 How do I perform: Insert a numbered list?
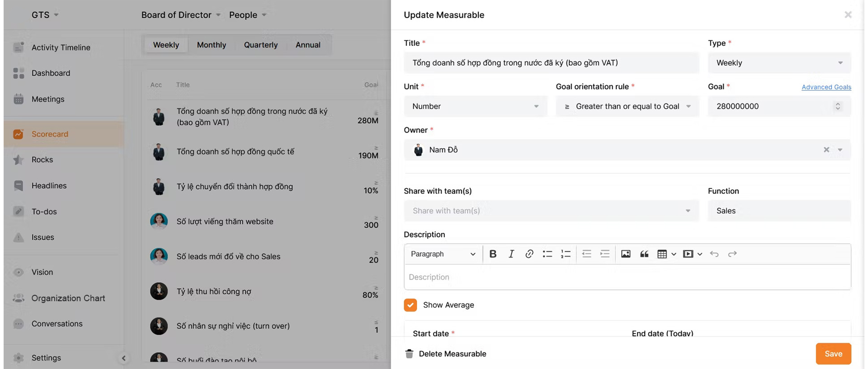(565, 254)
